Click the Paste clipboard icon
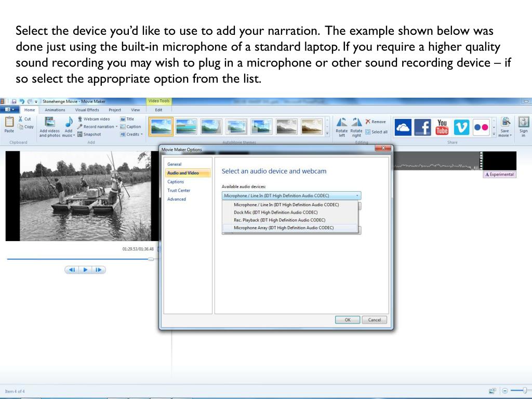 tap(9, 122)
